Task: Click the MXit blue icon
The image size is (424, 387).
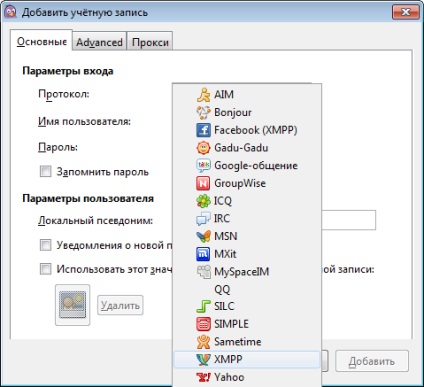Action: [x=203, y=254]
